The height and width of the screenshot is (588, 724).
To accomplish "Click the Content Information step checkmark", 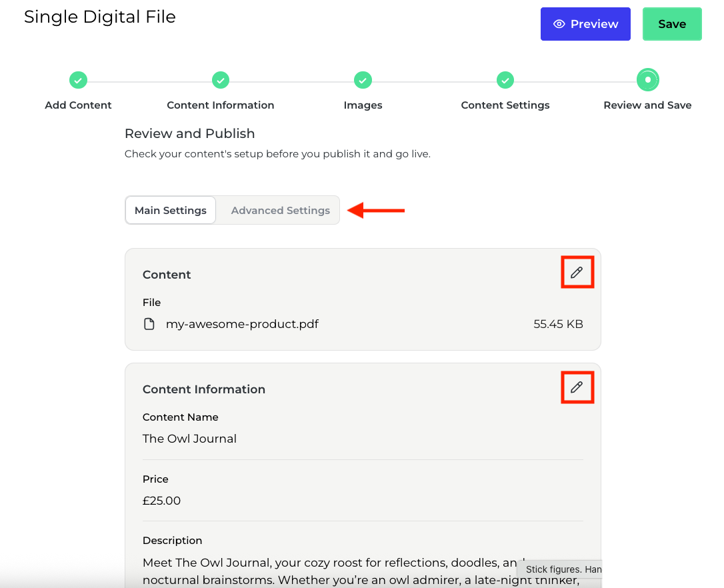I will click(x=221, y=80).
